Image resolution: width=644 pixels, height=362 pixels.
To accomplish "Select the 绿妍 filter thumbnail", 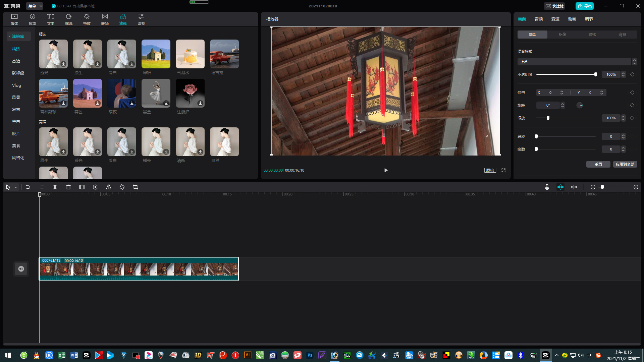I will [156, 54].
